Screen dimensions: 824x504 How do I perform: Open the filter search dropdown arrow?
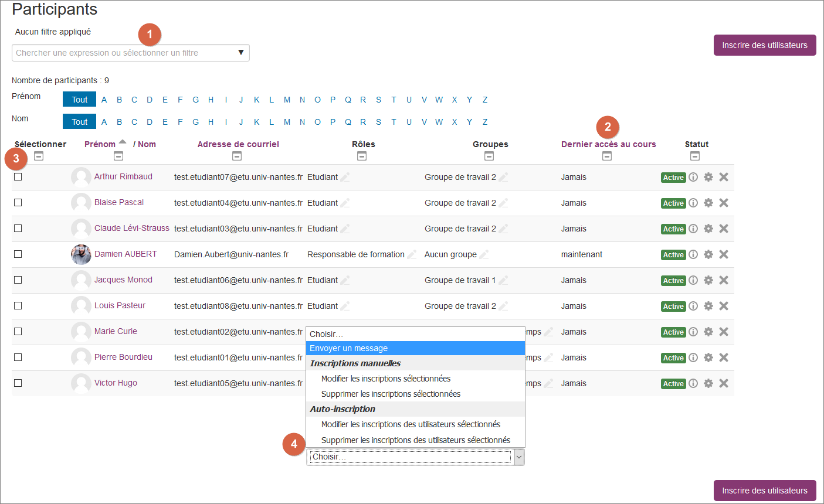tap(240, 53)
